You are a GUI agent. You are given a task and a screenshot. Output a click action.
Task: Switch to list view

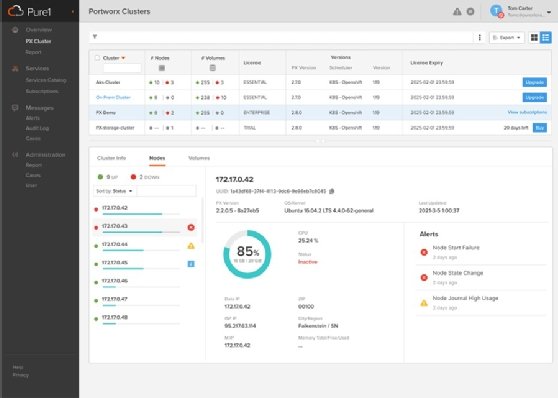pyautogui.click(x=546, y=37)
